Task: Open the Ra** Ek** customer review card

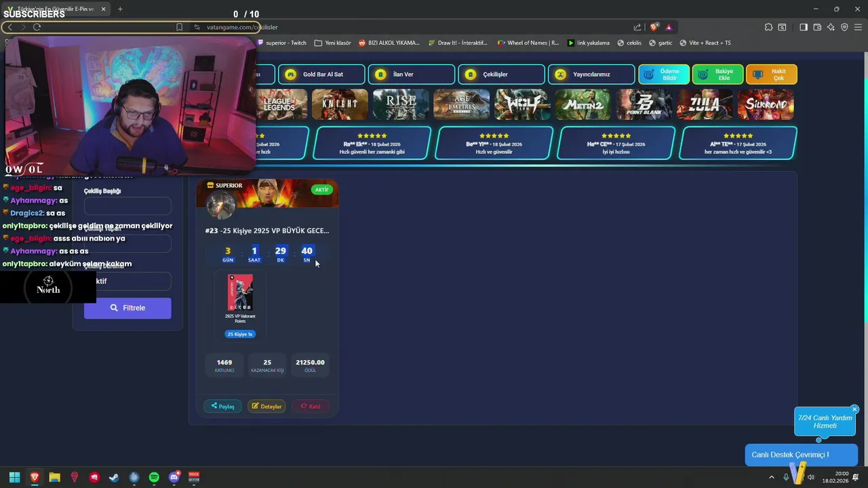Action: pyautogui.click(x=372, y=143)
